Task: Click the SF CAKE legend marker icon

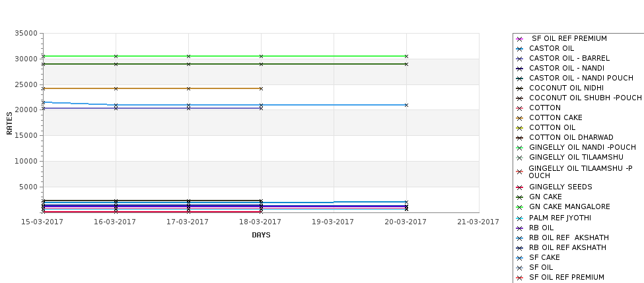Action: [x=520, y=258]
